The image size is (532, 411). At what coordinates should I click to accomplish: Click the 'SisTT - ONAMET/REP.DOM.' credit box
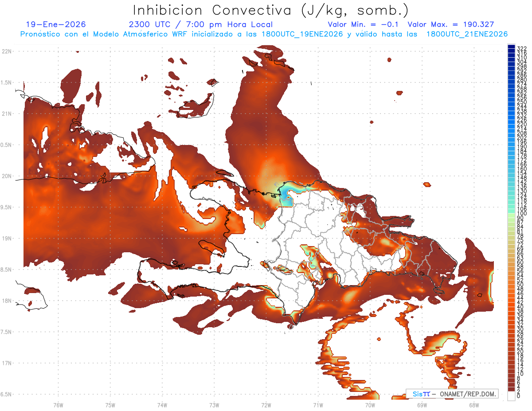452,394
